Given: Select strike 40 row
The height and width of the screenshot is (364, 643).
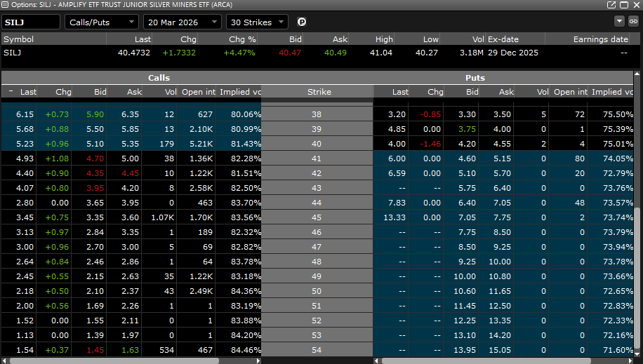Looking at the screenshot, I should [317, 144].
